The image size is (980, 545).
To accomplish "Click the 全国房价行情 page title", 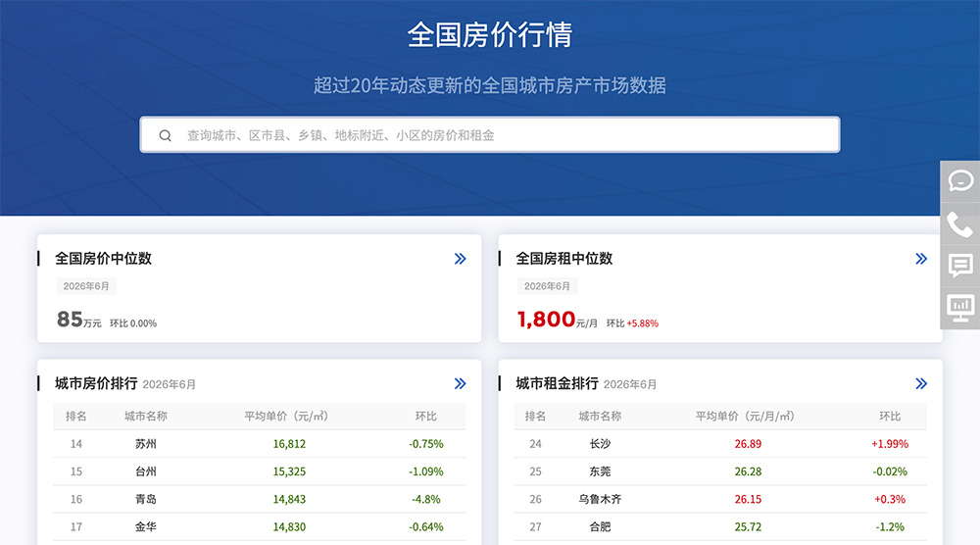I will (x=490, y=34).
